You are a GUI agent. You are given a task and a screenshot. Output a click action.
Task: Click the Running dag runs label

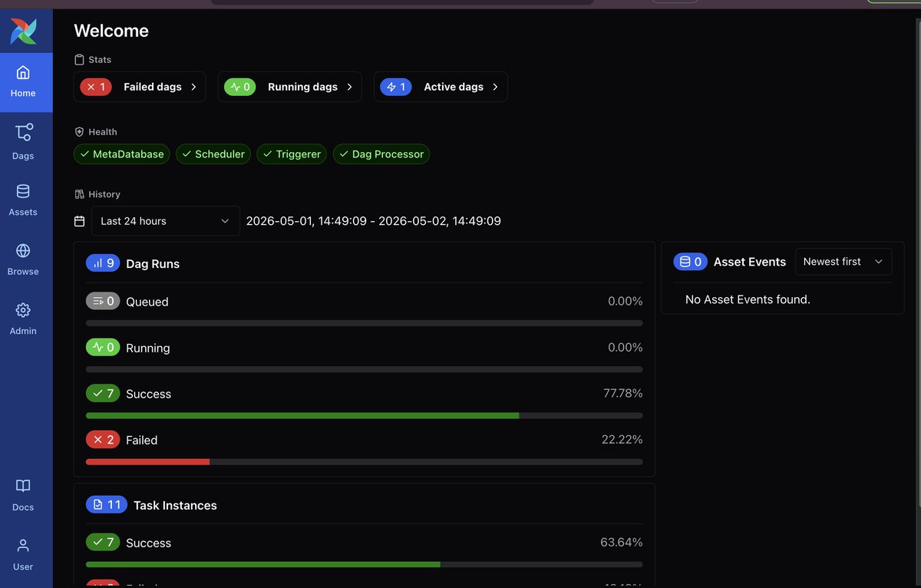148,348
